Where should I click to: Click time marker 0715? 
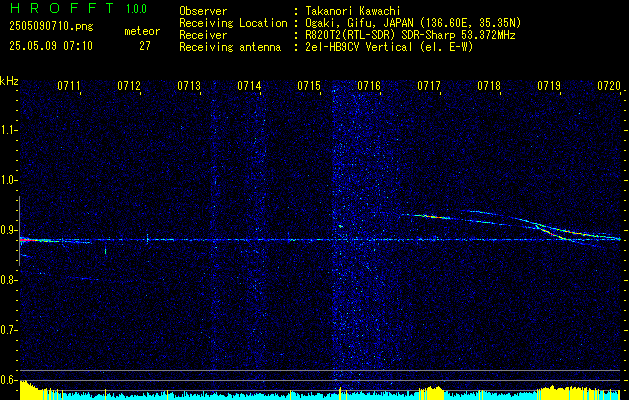(309, 86)
